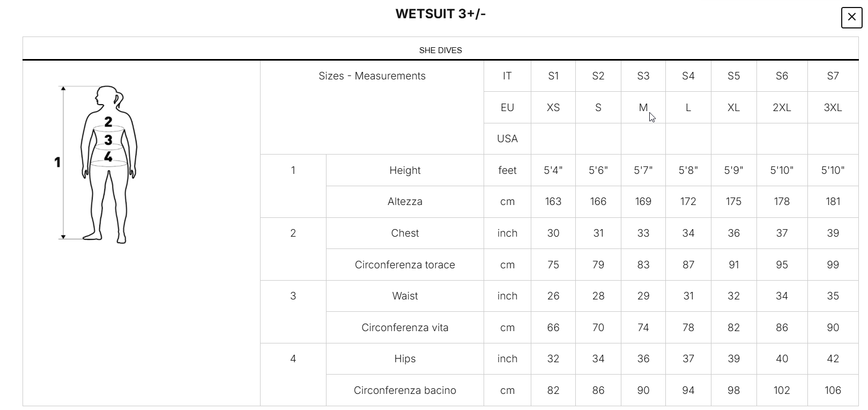Select the Waist row label
Viewport: 868px width, 410px height.
(x=405, y=296)
